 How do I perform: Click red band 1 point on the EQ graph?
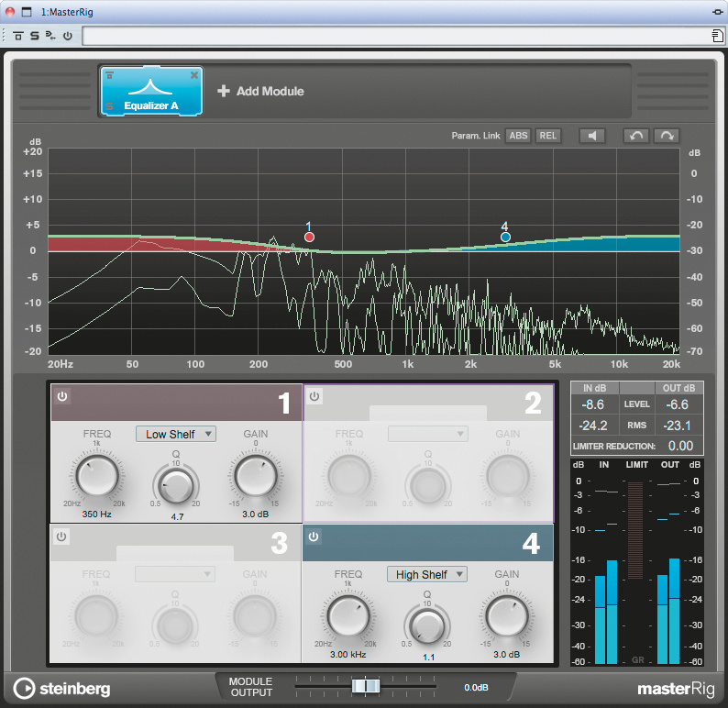click(x=309, y=237)
